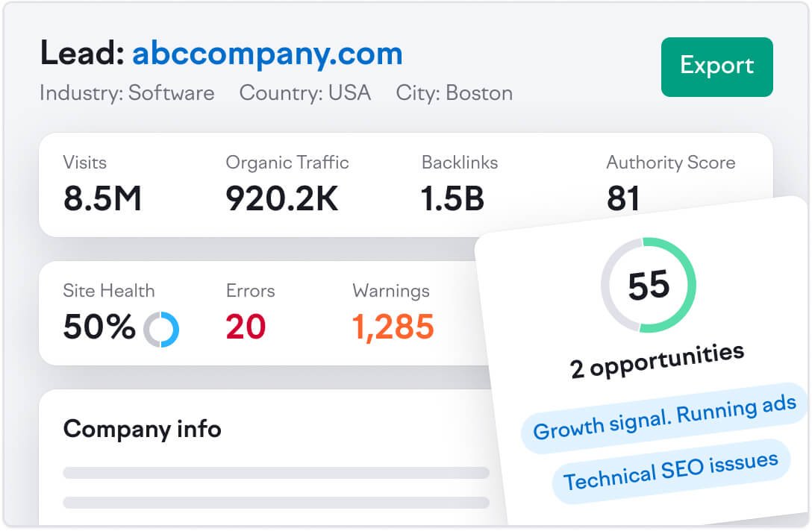Click the first Company info placeholder line
This screenshot has width=812, height=531.
coord(276,473)
